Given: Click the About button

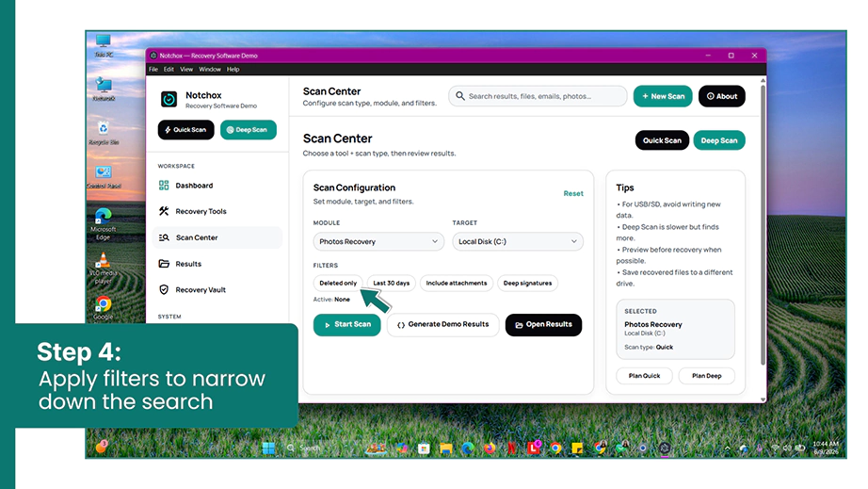Looking at the screenshot, I should pos(722,96).
